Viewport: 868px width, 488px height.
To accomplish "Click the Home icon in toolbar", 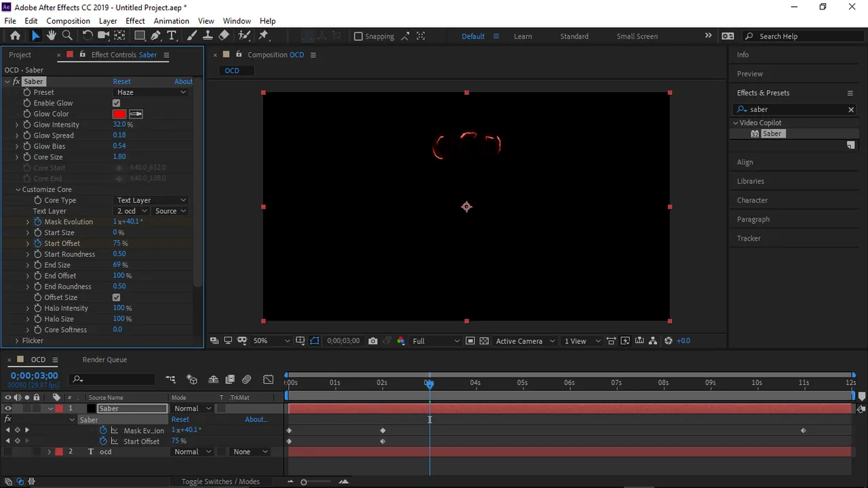I will pos(15,36).
